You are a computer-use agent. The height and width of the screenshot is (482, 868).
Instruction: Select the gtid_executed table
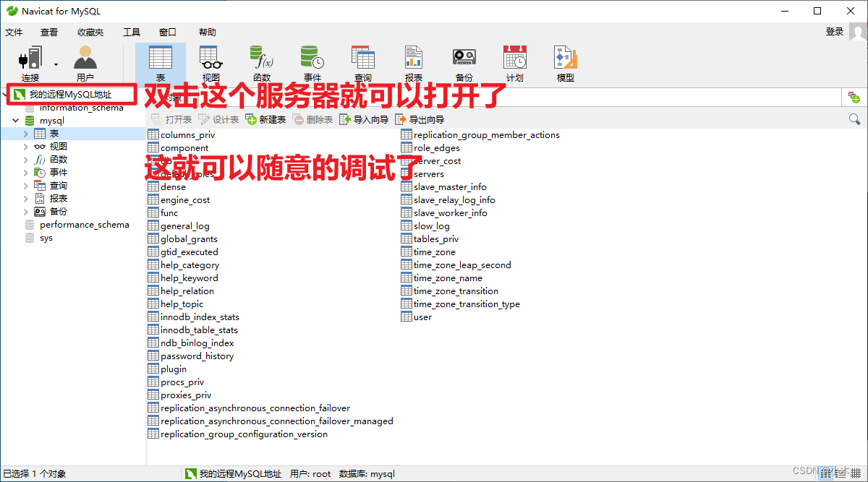(x=189, y=252)
